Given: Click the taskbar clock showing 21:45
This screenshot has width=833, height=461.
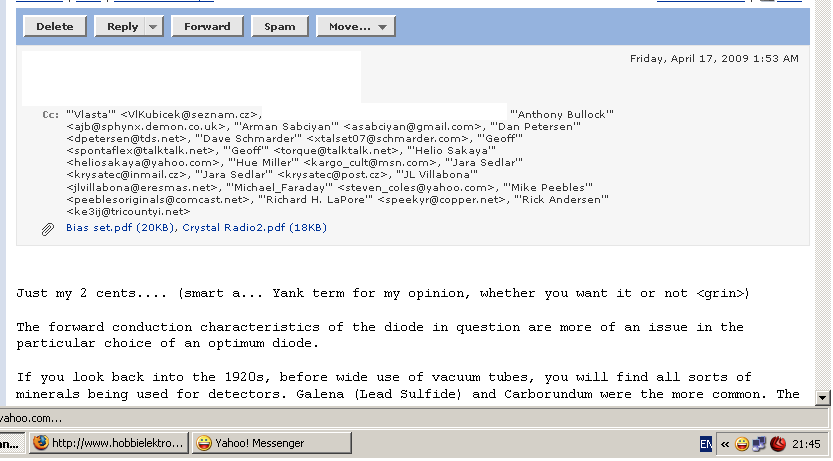Looking at the screenshot, I should coord(806,443).
